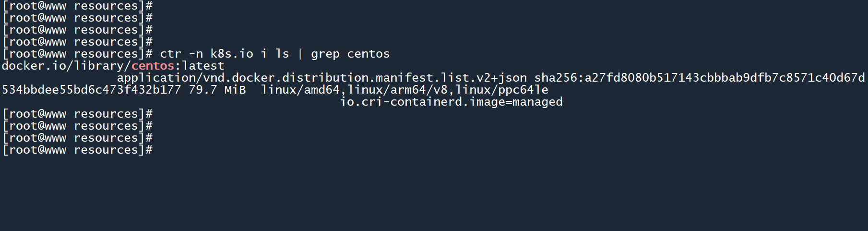The width and height of the screenshot is (868, 231).
Task: Click the '534bbdee55bd6c473f432b177' digest continuation
Action: click(x=91, y=90)
